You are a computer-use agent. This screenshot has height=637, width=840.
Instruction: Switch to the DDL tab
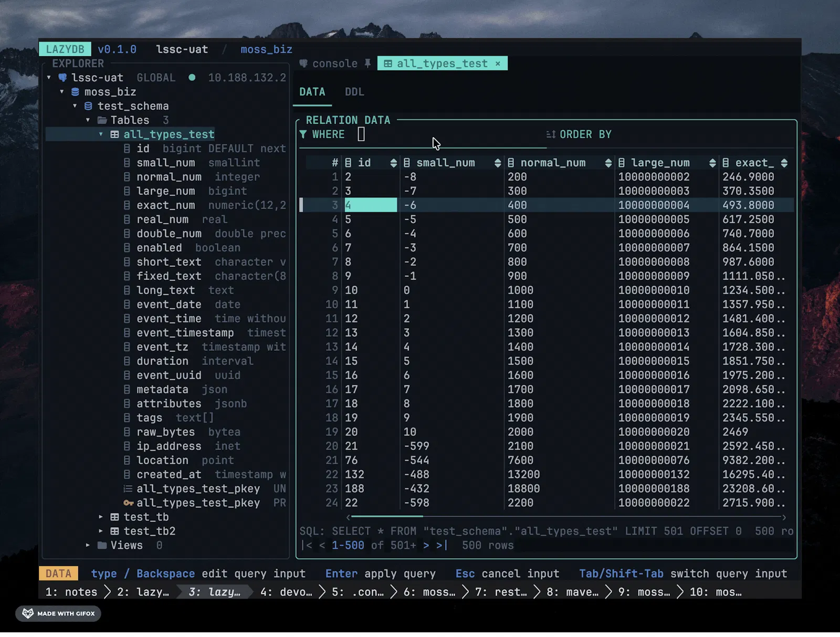tap(354, 92)
